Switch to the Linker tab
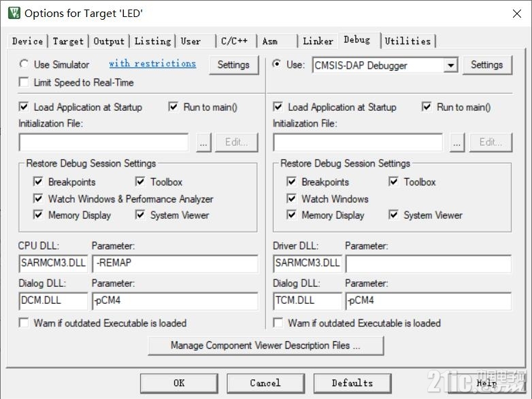 pos(318,41)
